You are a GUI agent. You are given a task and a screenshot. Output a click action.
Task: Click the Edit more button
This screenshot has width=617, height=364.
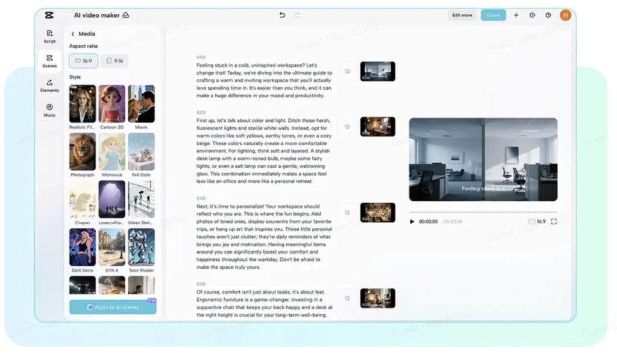pyautogui.click(x=462, y=15)
